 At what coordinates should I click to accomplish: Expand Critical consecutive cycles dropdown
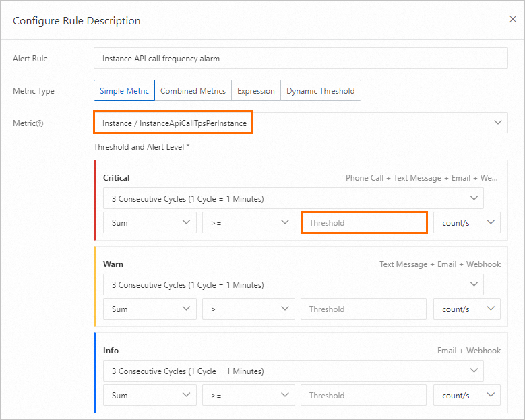tap(293, 199)
